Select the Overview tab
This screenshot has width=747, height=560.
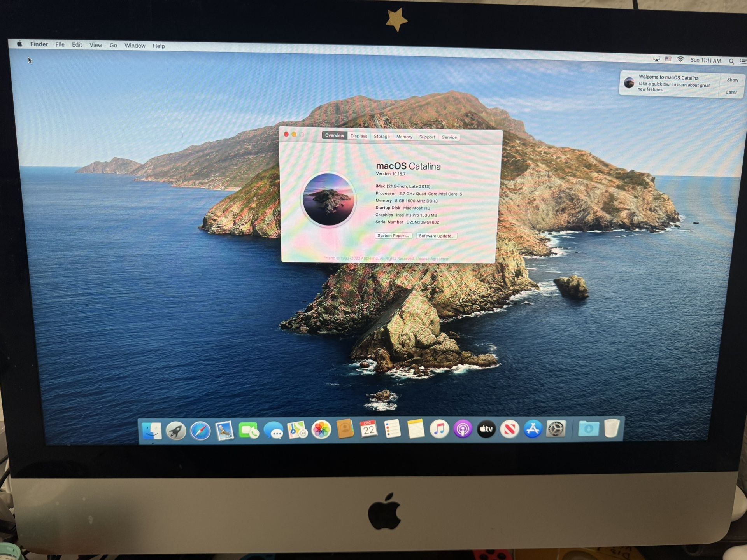335,135
